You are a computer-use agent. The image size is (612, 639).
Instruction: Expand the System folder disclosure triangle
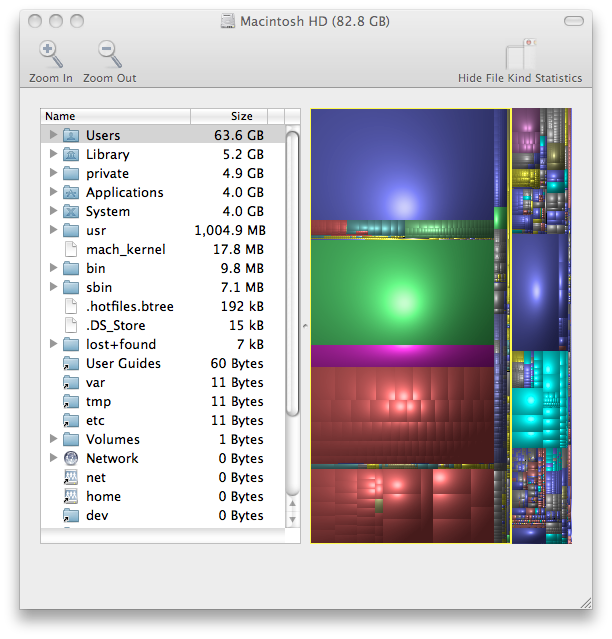53,211
